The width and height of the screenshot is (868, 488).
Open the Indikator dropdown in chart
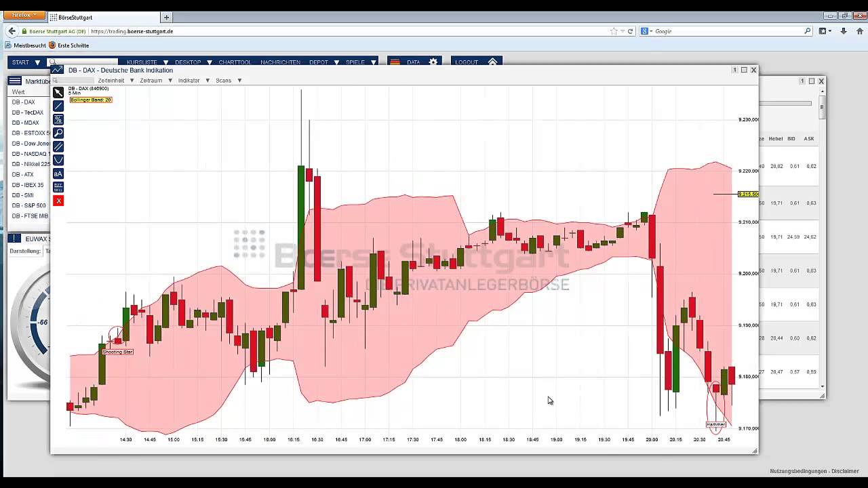pos(193,81)
